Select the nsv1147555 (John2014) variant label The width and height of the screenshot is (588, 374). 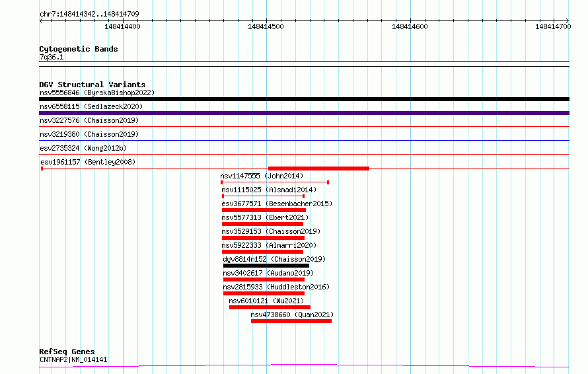click(262, 176)
